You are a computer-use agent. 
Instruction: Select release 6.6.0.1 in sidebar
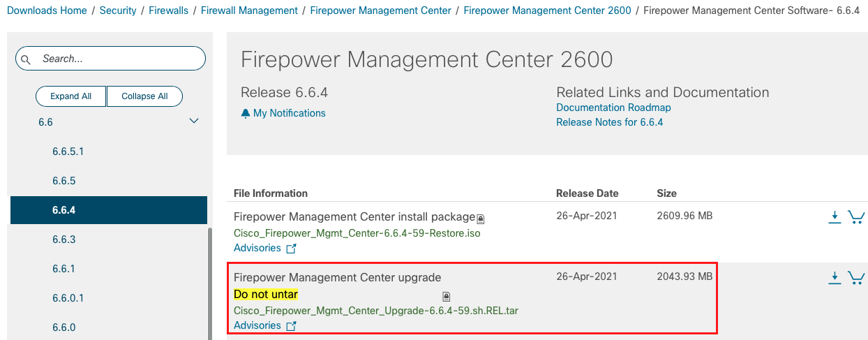coord(68,298)
